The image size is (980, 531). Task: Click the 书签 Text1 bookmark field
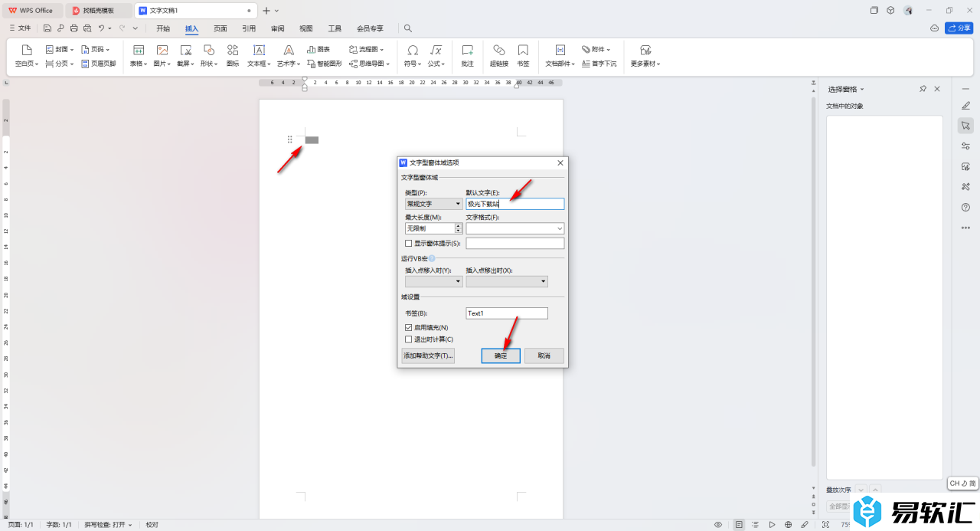(507, 313)
